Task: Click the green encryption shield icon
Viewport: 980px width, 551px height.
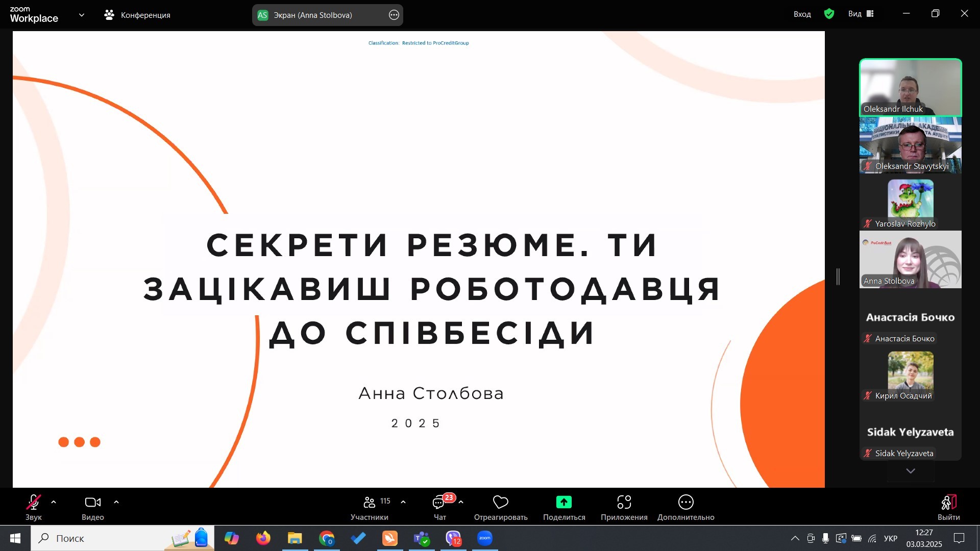Action: [829, 14]
